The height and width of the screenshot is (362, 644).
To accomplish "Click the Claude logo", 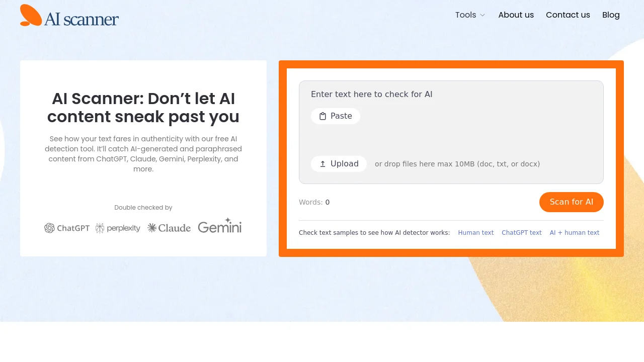I will pyautogui.click(x=169, y=228).
